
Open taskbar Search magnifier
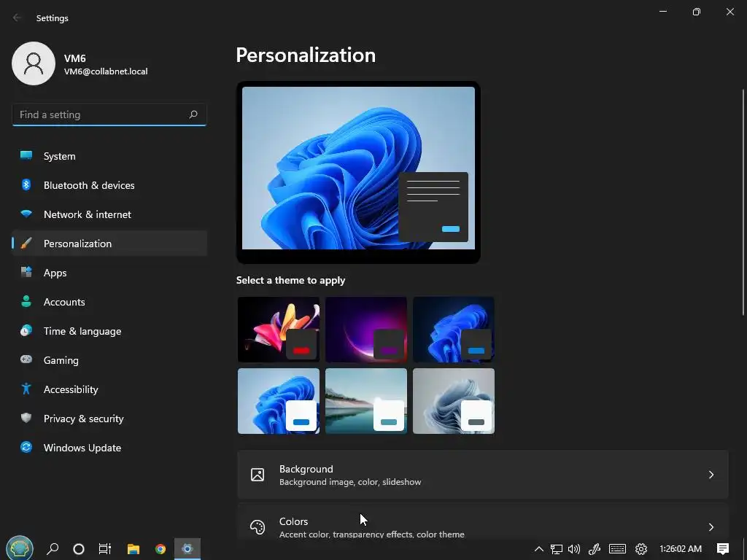click(53, 549)
